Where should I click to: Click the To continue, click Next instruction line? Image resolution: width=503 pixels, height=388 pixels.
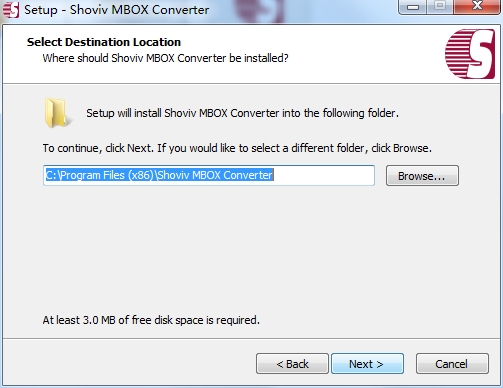237,148
